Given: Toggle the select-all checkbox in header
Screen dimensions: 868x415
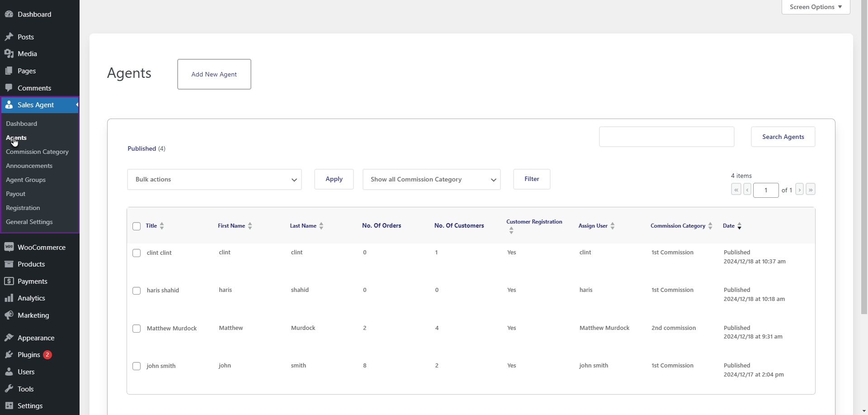Looking at the screenshot, I should click(x=137, y=226).
